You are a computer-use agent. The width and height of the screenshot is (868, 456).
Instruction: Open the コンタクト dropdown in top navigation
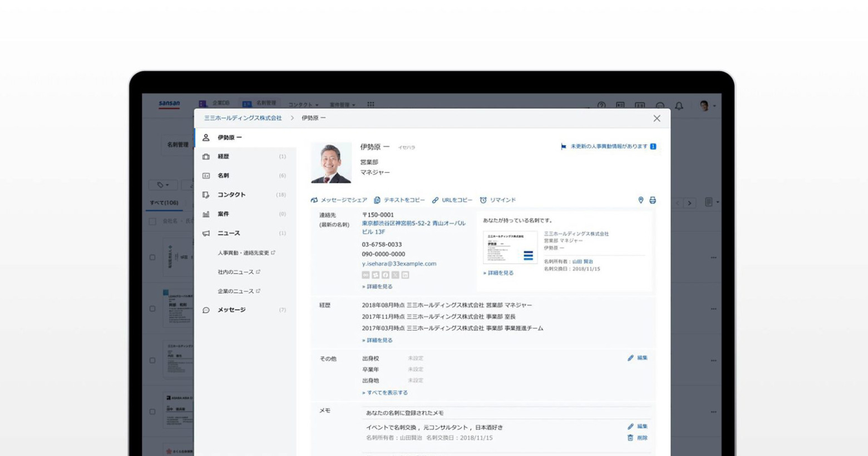coord(303,105)
